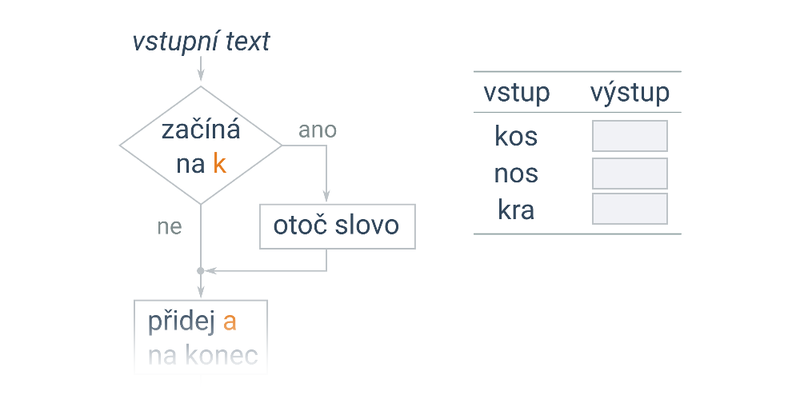
Task: Click the 'ano' branch label
Action: click(317, 130)
